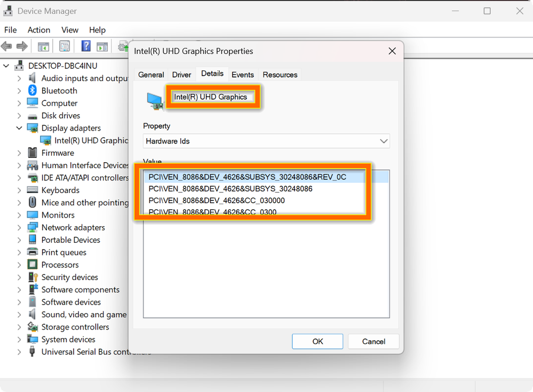Close the Intel(R) UHD Graphics Properties dialog
The width and height of the screenshot is (533, 392).
392,51
